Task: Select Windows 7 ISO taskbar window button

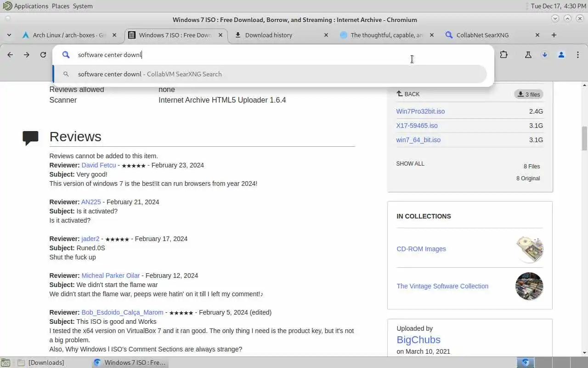Action: 130,362
